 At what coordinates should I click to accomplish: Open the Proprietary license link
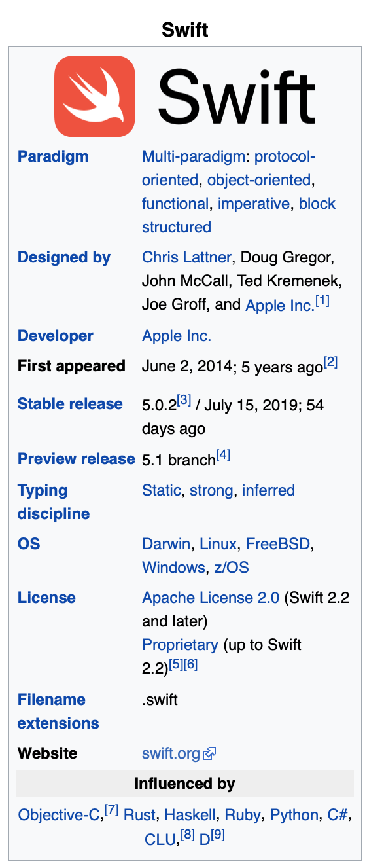[180, 645]
